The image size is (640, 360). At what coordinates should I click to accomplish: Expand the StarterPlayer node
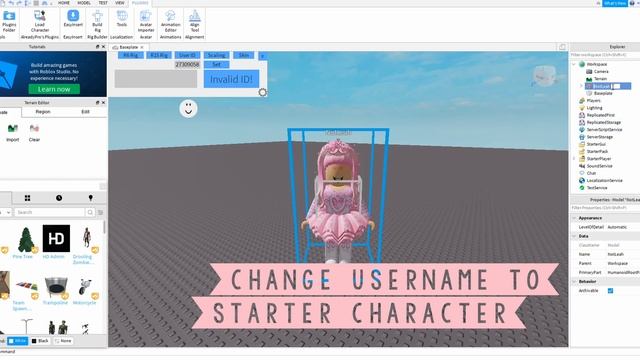pyautogui.click(x=574, y=159)
